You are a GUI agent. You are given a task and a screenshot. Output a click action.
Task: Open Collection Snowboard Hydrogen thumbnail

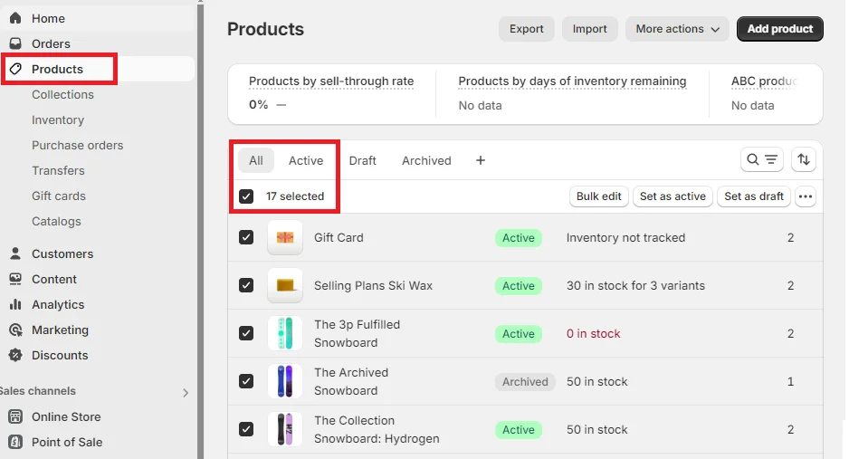285,429
